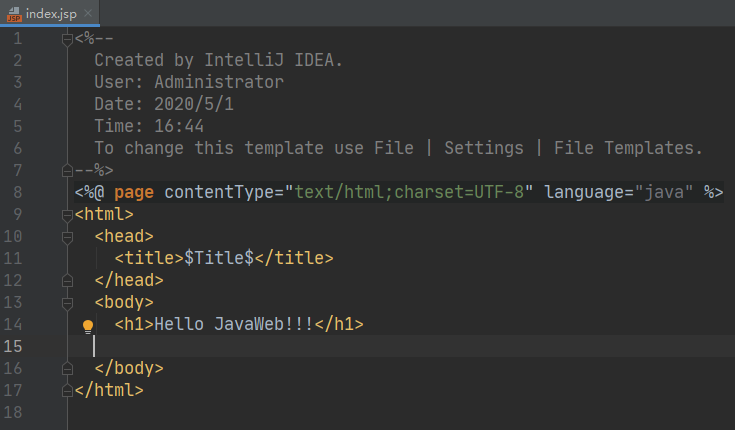Click the yellow intention lightbulb icon
735x430 pixels.
click(88, 325)
